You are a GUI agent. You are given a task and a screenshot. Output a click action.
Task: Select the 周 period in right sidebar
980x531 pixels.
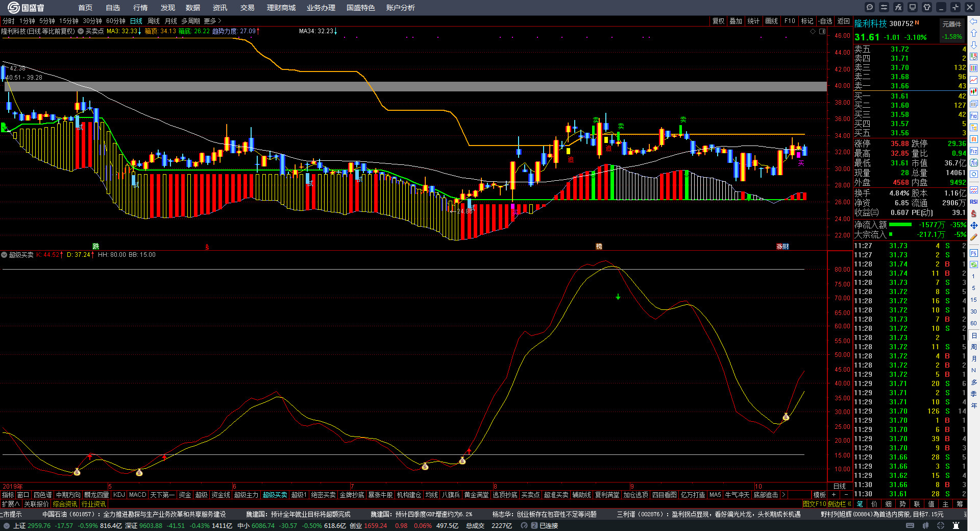pyautogui.click(x=974, y=347)
